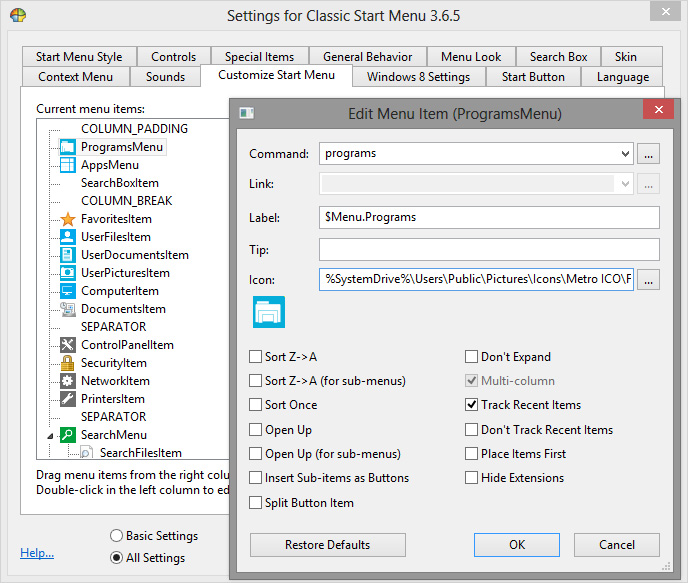688x583 pixels.
Task: Switch to General Behavior tab
Action: [368, 57]
